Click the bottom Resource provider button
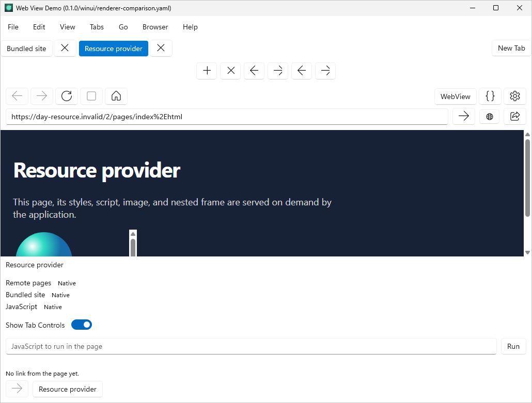Image resolution: width=532 pixels, height=403 pixels. point(68,389)
